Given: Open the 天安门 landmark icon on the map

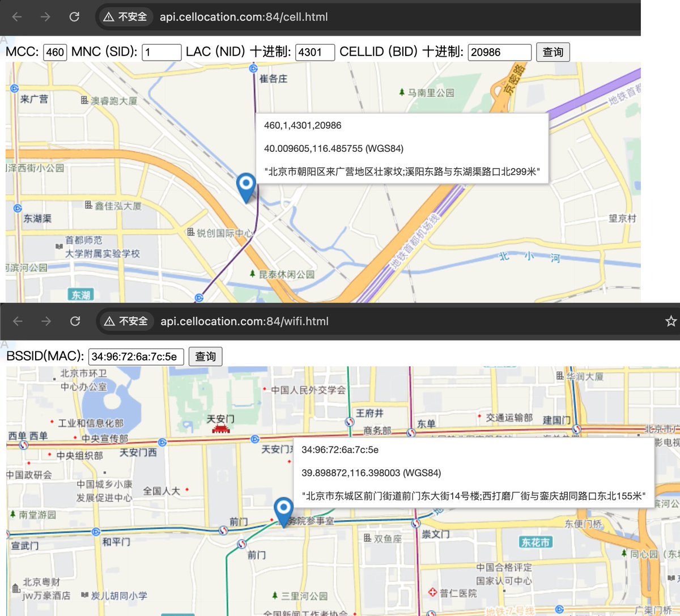Looking at the screenshot, I should tap(220, 430).
